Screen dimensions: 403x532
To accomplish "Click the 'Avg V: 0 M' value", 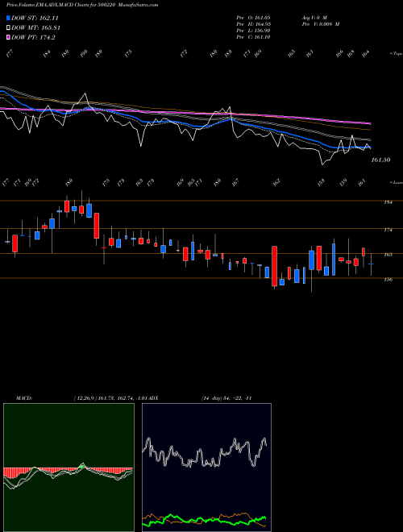I will 314,17.
